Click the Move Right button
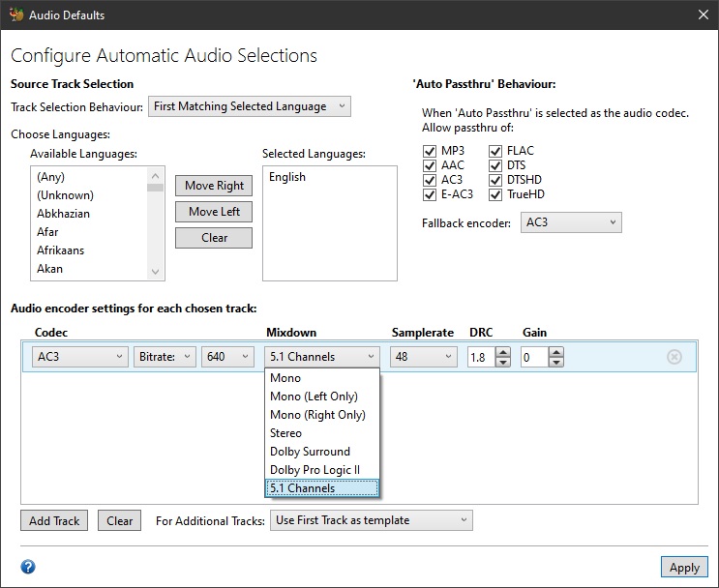719x588 pixels. pyautogui.click(x=214, y=186)
